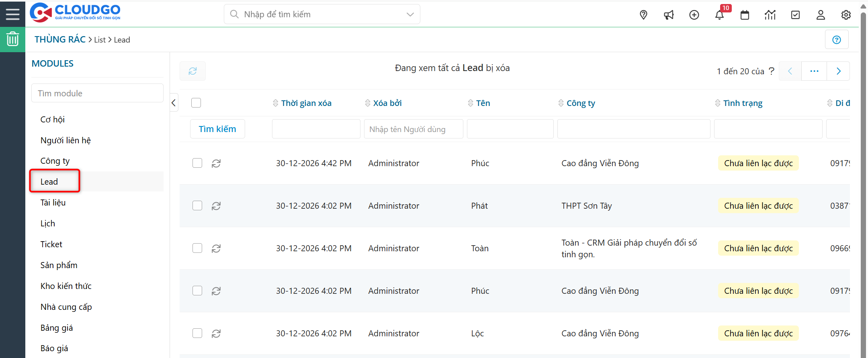The image size is (868, 358).
Task: Collapse the Modules side panel
Action: click(174, 103)
